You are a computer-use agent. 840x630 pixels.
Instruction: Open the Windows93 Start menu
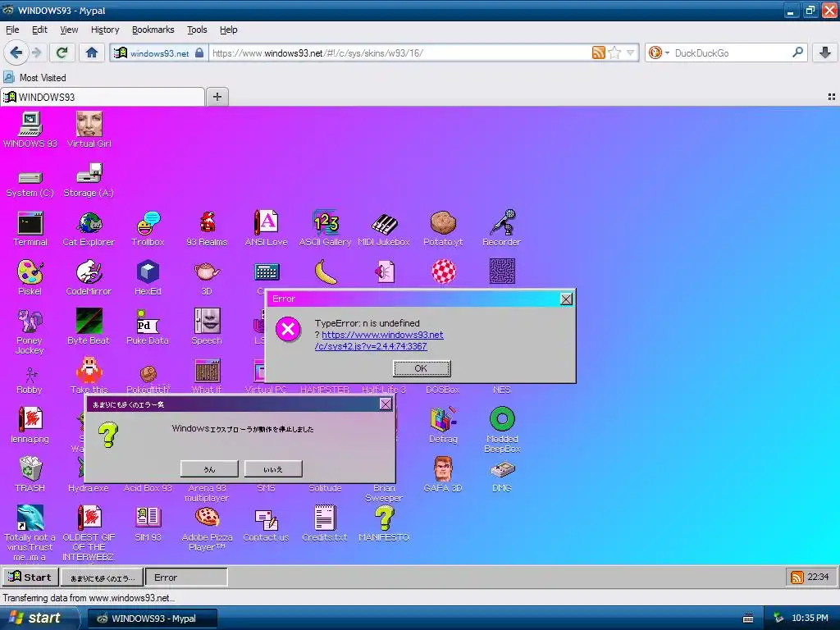pyautogui.click(x=30, y=577)
